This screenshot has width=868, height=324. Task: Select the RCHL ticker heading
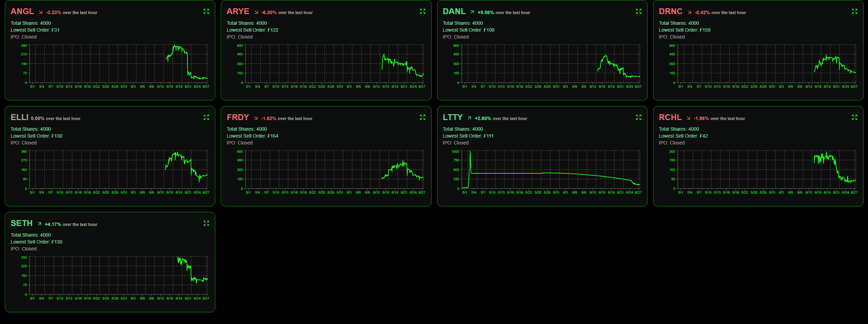pos(670,117)
